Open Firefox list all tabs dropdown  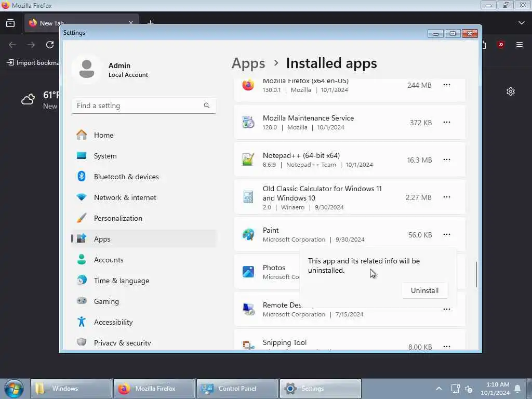[x=522, y=23]
